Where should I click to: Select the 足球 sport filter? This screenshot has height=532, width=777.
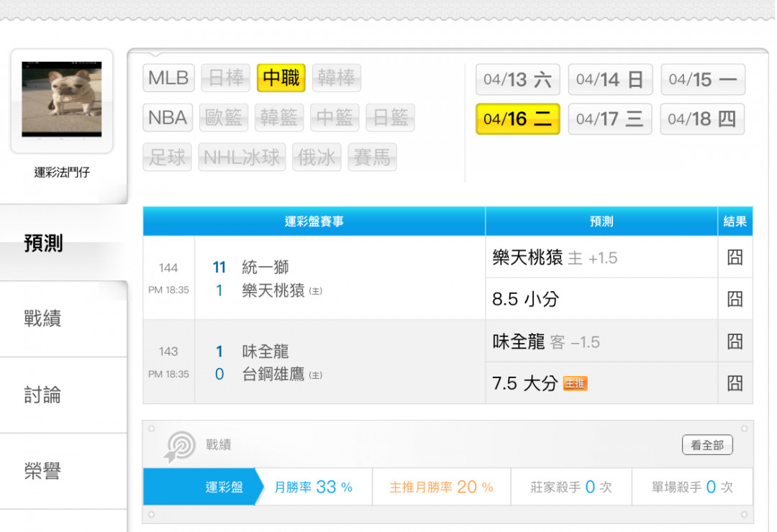click(167, 157)
